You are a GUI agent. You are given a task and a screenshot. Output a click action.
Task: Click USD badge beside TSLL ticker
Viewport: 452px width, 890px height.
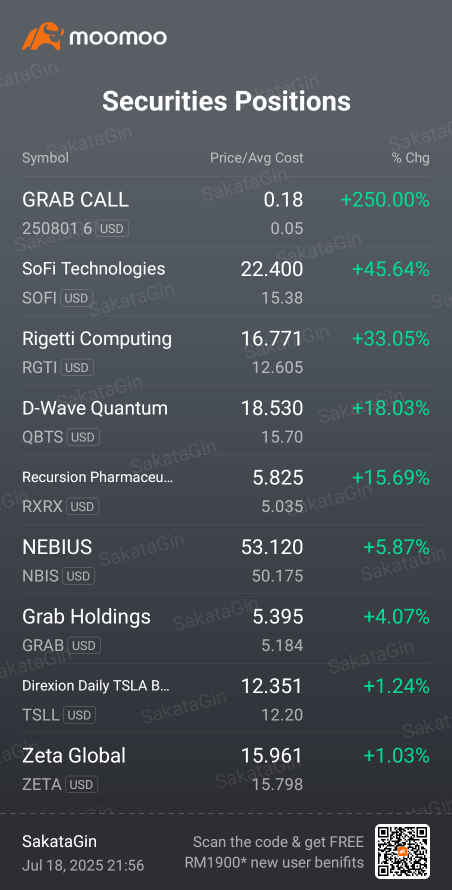point(79,715)
